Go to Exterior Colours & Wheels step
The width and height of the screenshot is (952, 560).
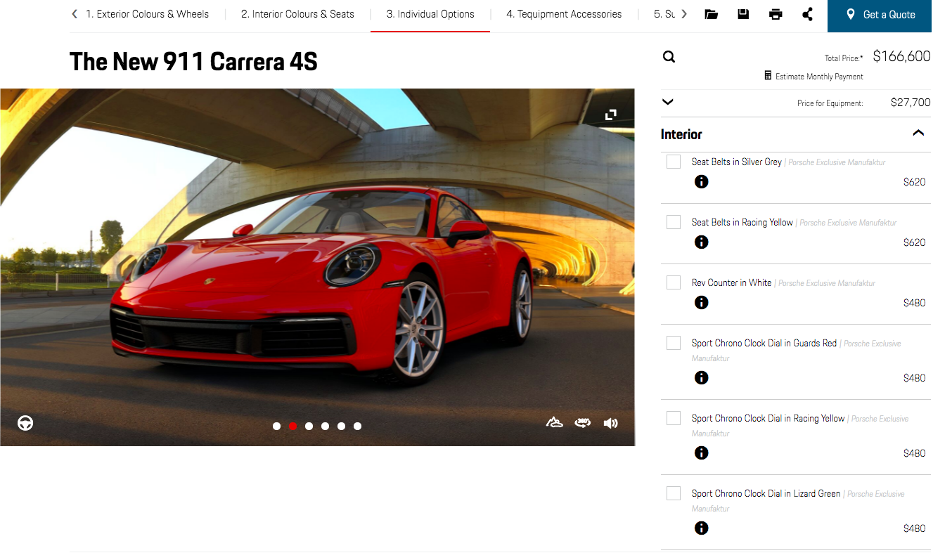[x=148, y=14]
